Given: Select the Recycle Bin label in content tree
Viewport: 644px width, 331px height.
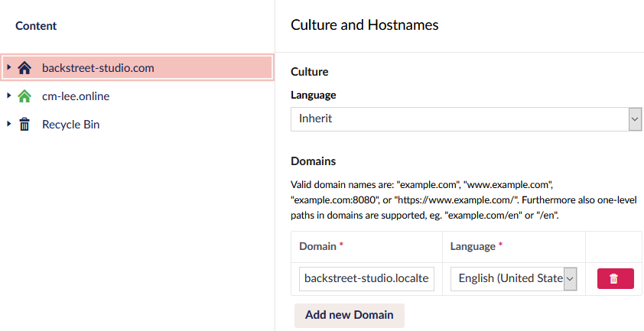Looking at the screenshot, I should (x=70, y=125).
